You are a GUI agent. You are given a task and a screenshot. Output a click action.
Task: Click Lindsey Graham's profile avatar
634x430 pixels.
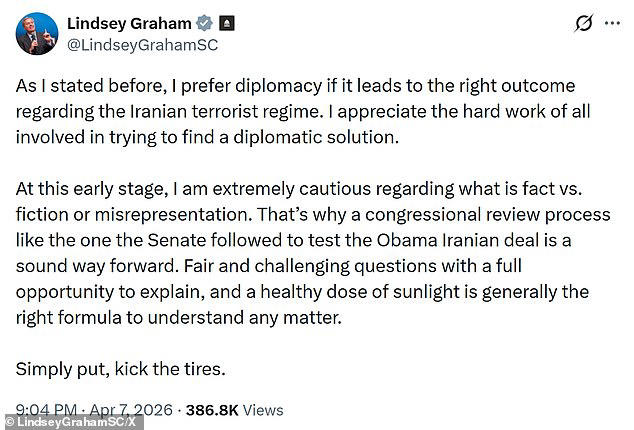click(x=36, y=33)
